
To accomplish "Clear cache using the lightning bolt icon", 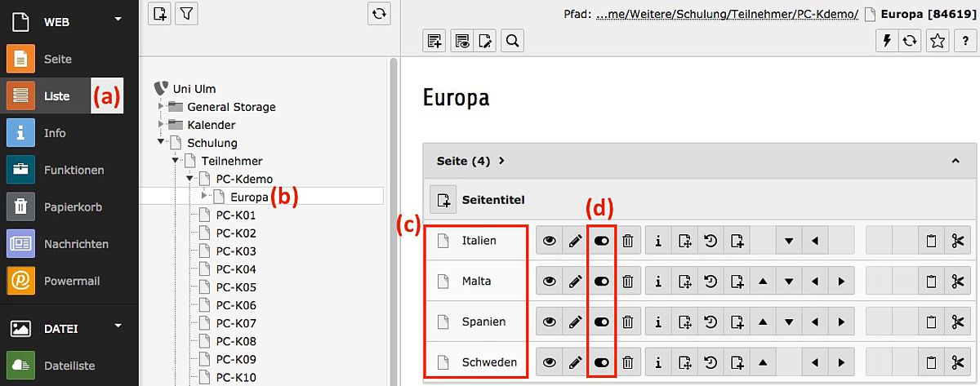I will tap(886, 41).
